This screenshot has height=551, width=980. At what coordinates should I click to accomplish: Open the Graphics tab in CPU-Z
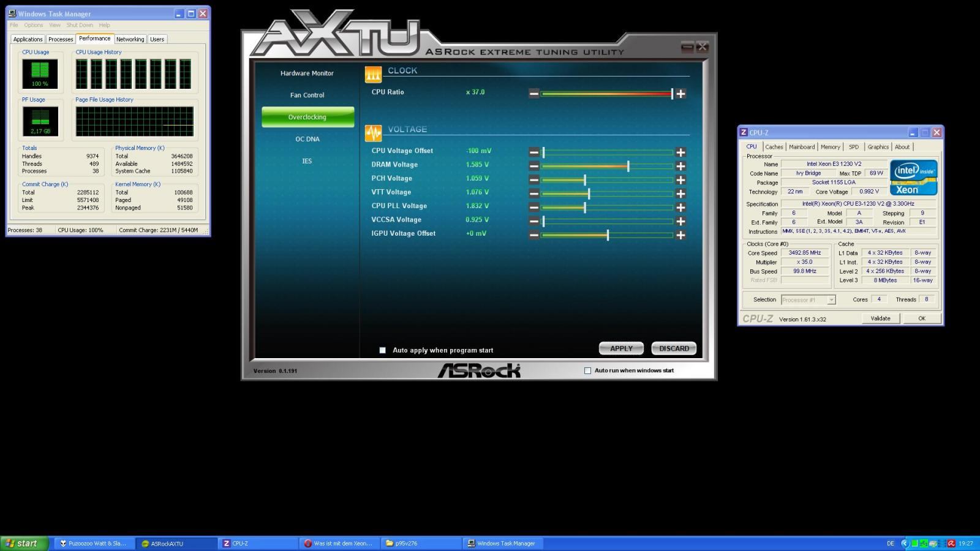[x=878, y=147]
